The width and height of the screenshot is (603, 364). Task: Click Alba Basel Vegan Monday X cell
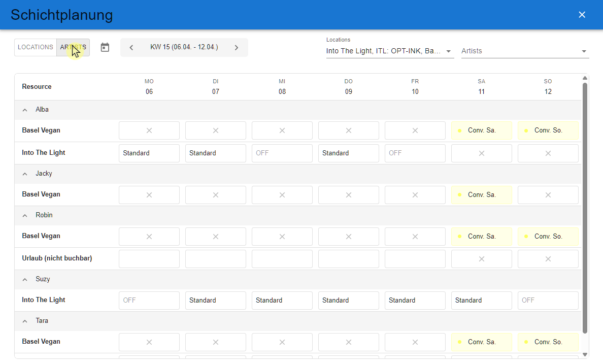pyautogui.click(x=149, y=130)
